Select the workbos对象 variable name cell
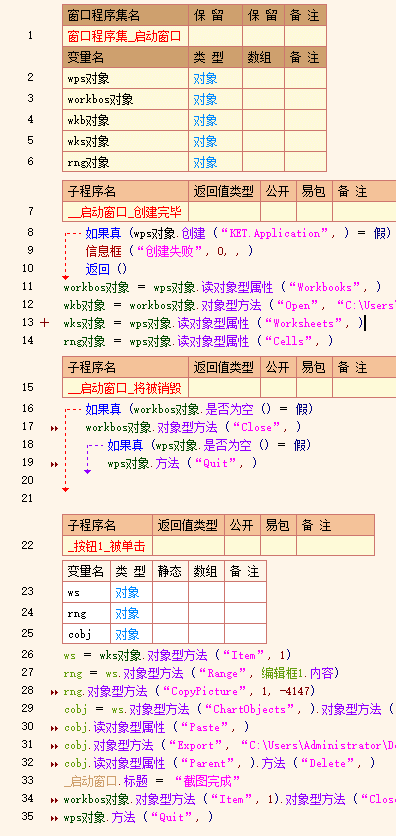 125,99
